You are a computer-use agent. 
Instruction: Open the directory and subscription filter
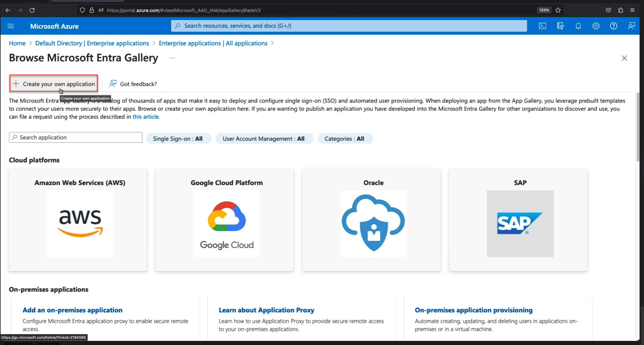click(560, 26)
